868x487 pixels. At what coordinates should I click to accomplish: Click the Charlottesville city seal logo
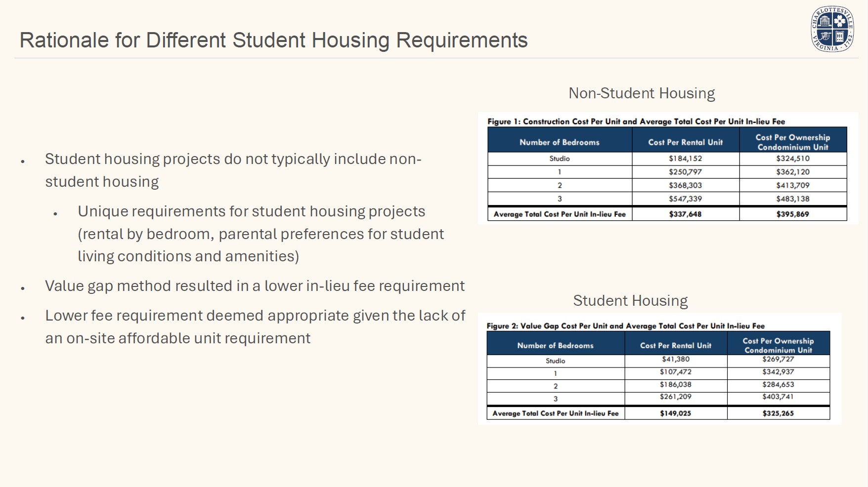(832, 29)
